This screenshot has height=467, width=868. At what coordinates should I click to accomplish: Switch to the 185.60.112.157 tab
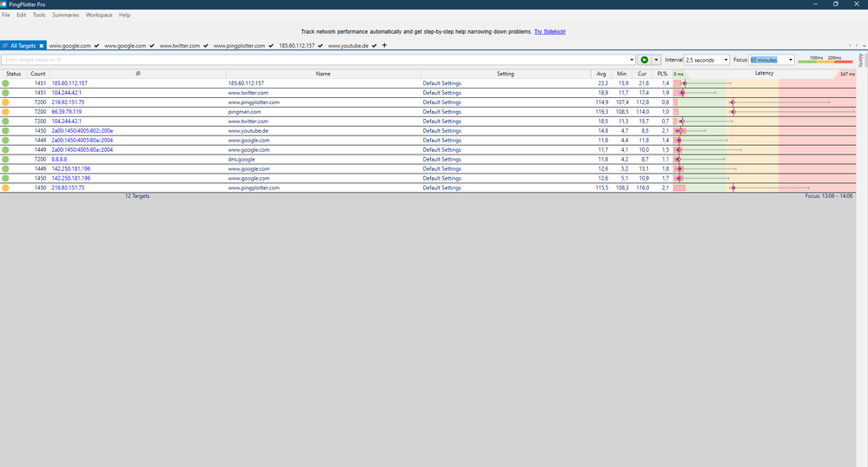[296, 46]
